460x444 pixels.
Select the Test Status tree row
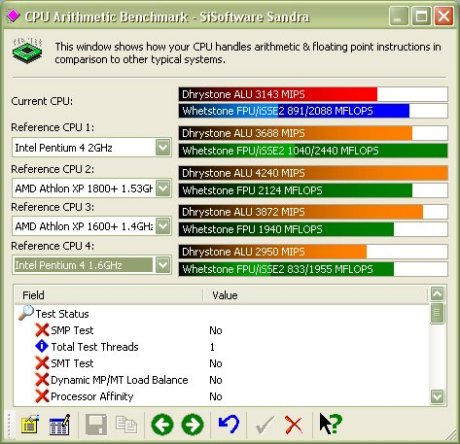(62, 314)
